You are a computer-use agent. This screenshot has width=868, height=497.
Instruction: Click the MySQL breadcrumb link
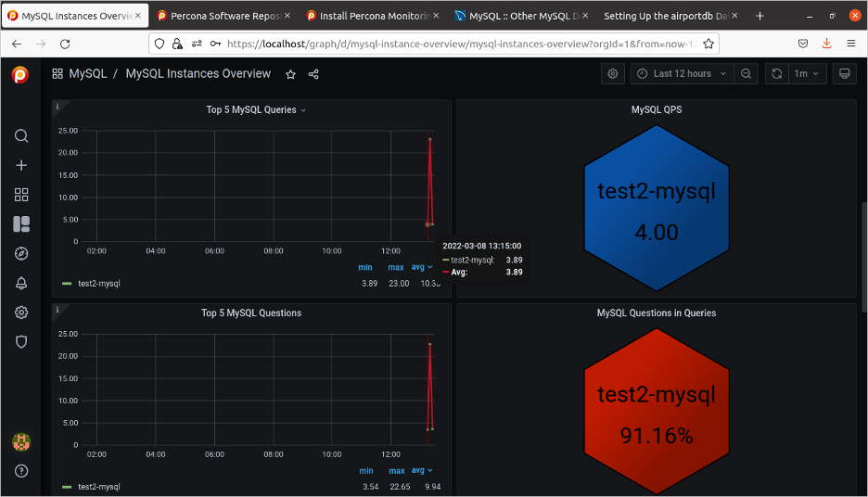pyautogui.click(x=87, y=74)
